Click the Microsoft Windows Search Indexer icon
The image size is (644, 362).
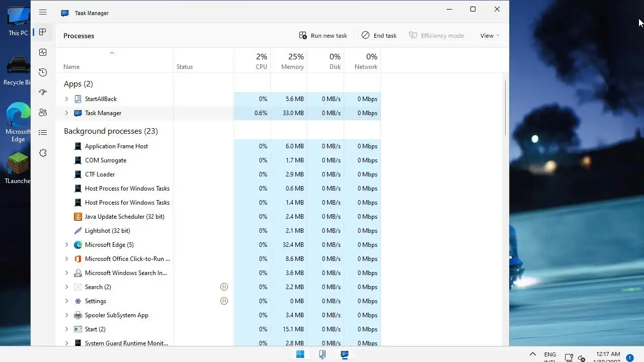pos(78,273)
